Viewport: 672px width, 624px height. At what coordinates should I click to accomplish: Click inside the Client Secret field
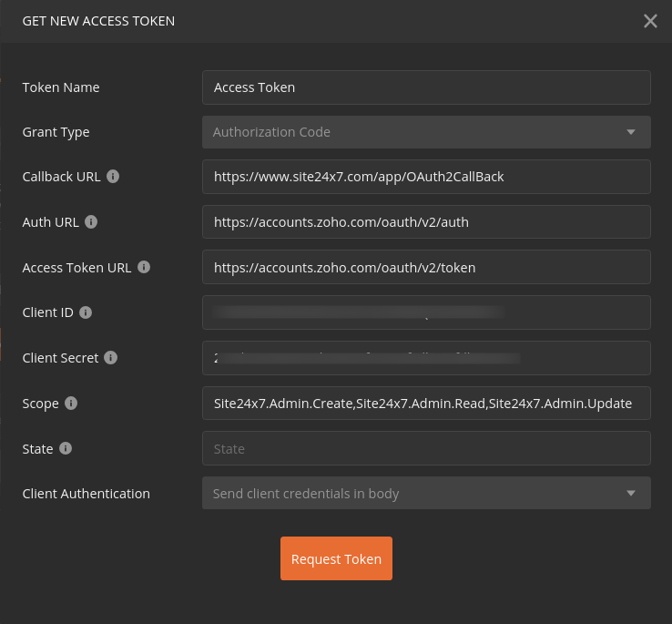(425, 358)
